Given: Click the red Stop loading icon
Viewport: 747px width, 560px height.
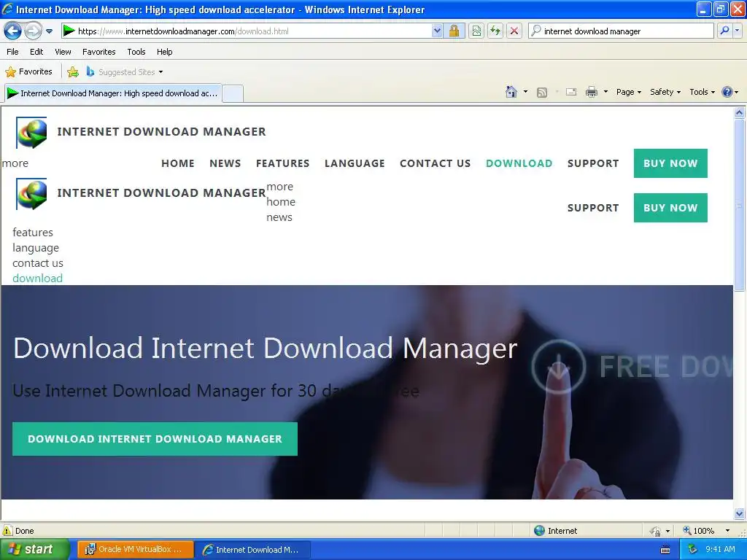Looking at the screenshot, I should 514,31.
